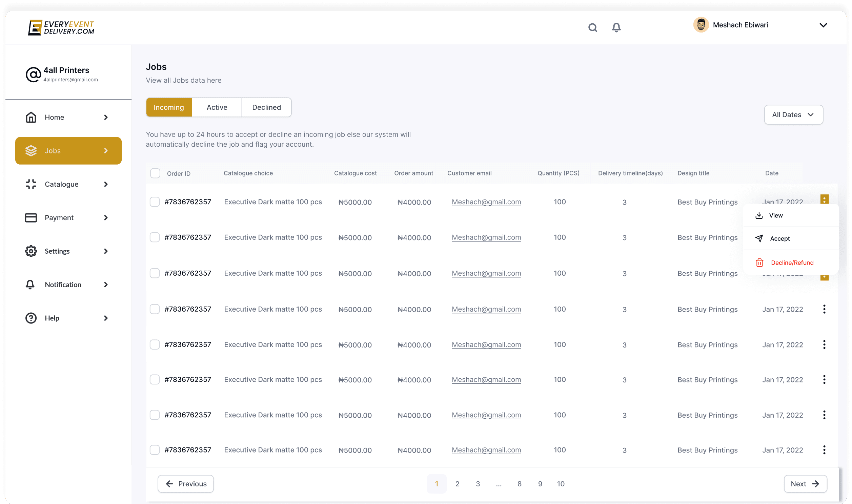
Task: Click the Settings gear icon in sidebar
Action: click(x=31, y=251)
